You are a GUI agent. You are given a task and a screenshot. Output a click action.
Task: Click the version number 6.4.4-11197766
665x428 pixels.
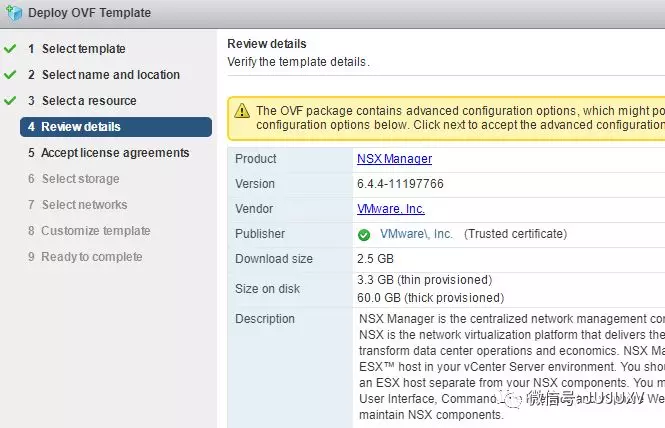coord(400,184)
